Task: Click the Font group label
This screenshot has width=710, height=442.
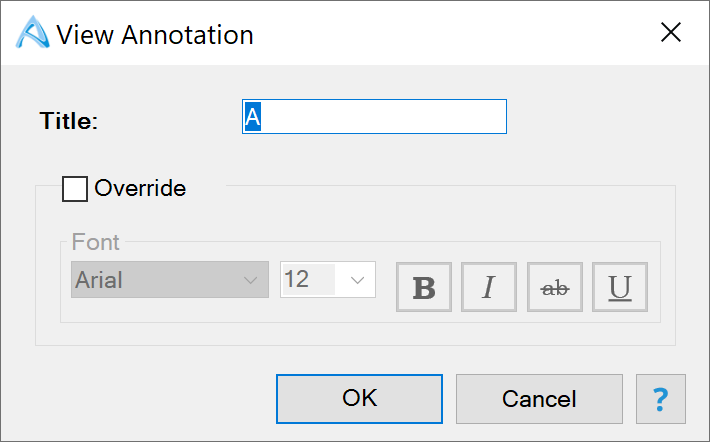Action: 95,242
